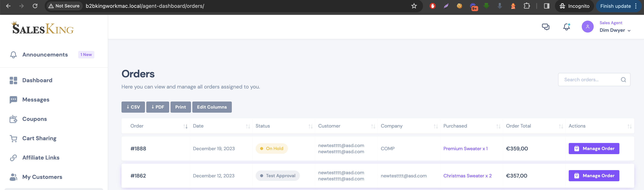Sort the table by Order Total column

561,126
